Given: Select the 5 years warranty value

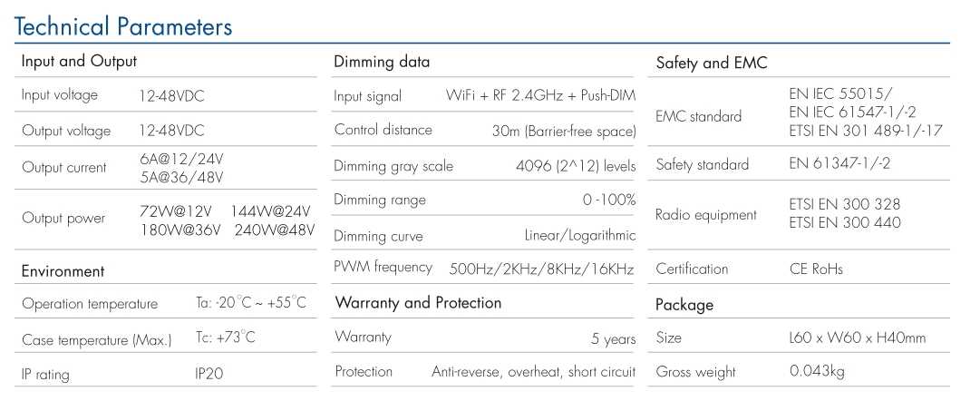Looking at the screenshot, I should (x=613, y=339).
